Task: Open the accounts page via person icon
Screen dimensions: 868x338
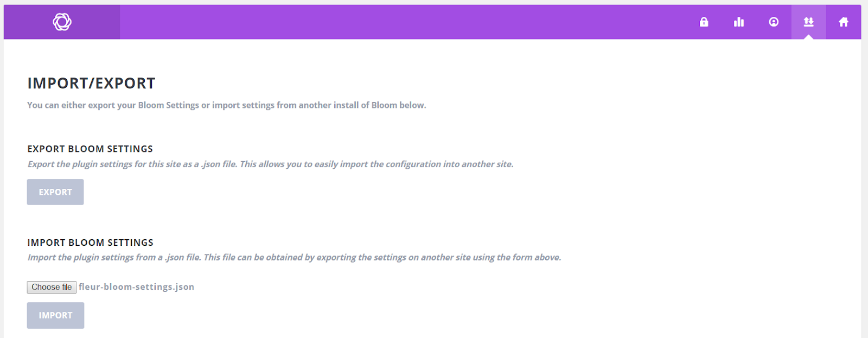Action: [x=774, y=22]
